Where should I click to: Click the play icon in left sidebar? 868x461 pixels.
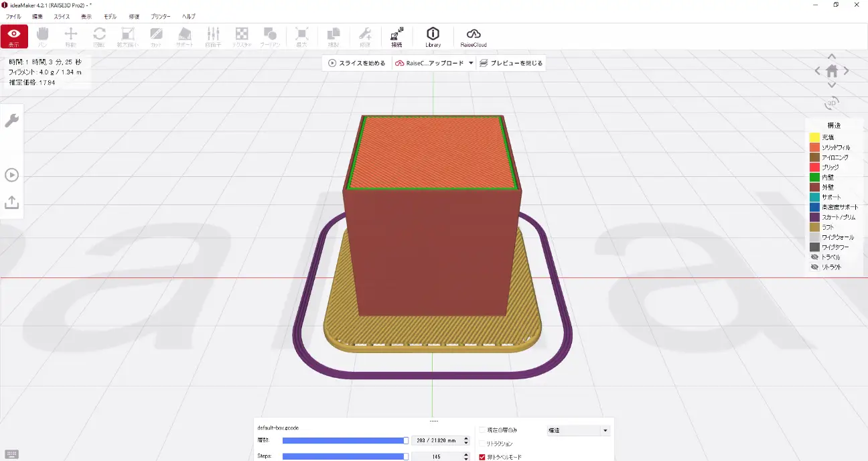coord(11,175)
